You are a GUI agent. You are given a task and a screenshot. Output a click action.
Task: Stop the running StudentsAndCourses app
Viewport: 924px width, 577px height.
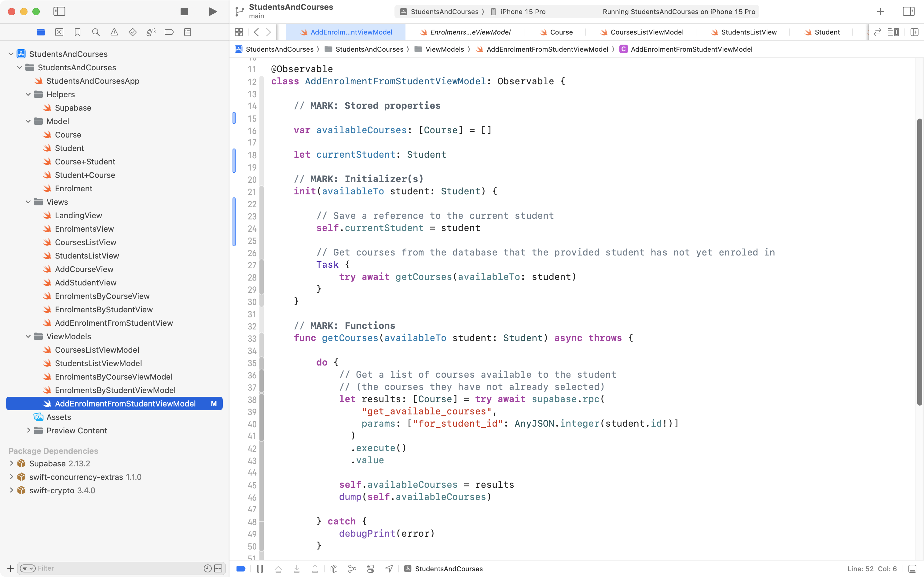(184, 11)
